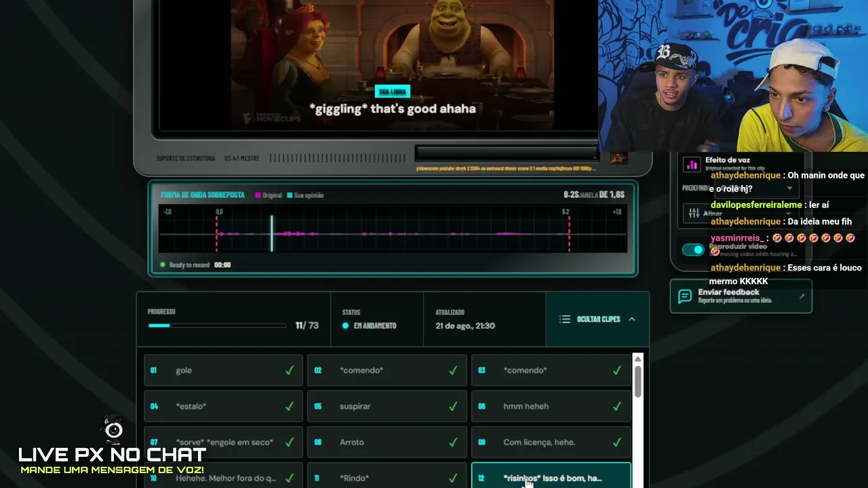Viewport: 868px width, 488px height.
Task: Select clip 02 *comendo*
Action: tap(387, 371)
